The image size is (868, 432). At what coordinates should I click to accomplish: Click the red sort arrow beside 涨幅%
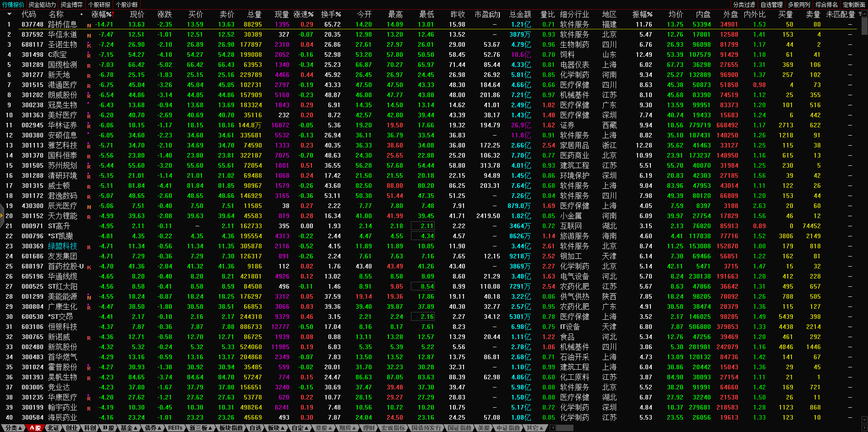point(111,15)
